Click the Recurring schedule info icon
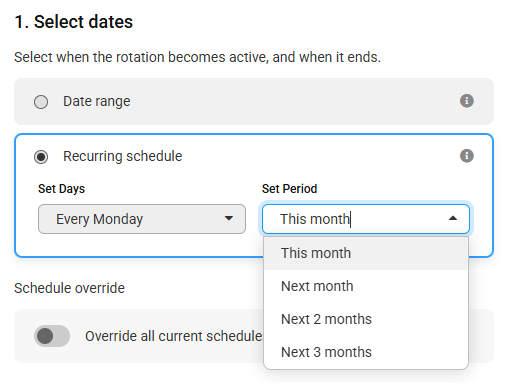Viewport: 516px width, 383px height. (x=467, y=156)
